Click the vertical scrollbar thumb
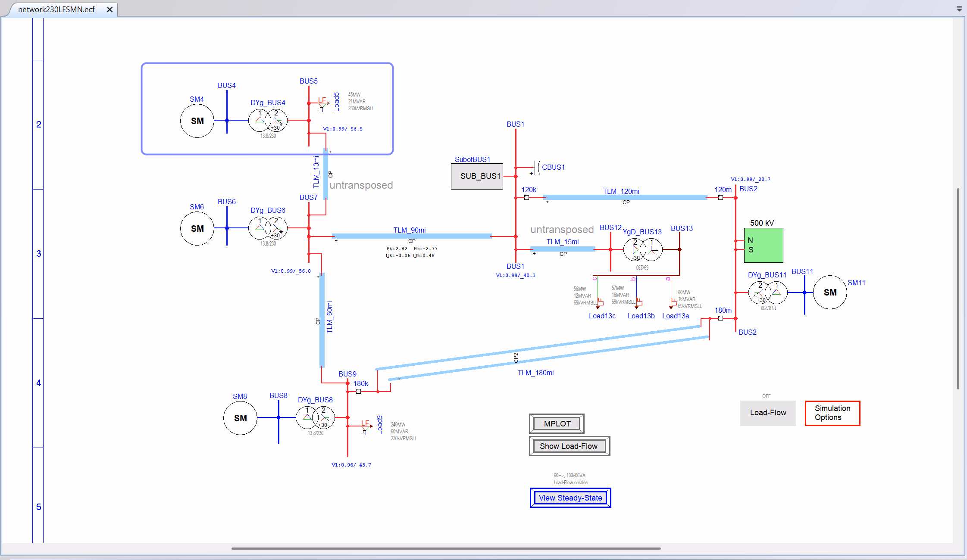 coord(958,289)
